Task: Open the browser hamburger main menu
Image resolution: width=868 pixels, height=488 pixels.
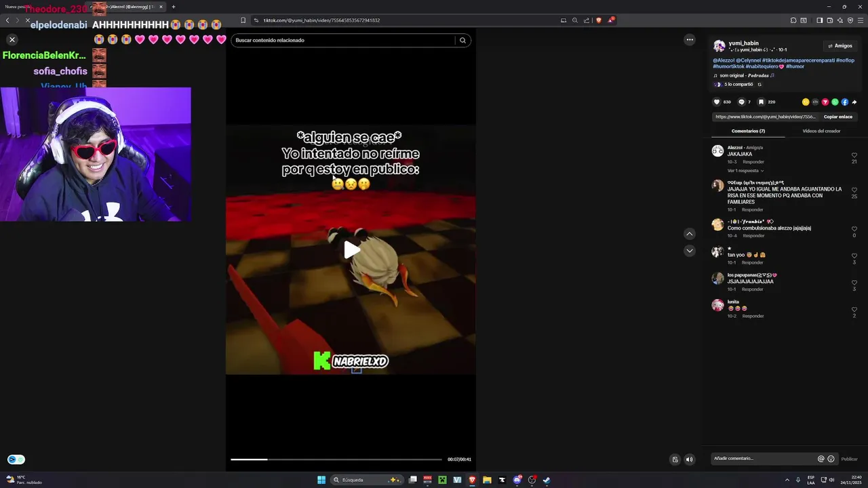Action: (x=861, y=20)
